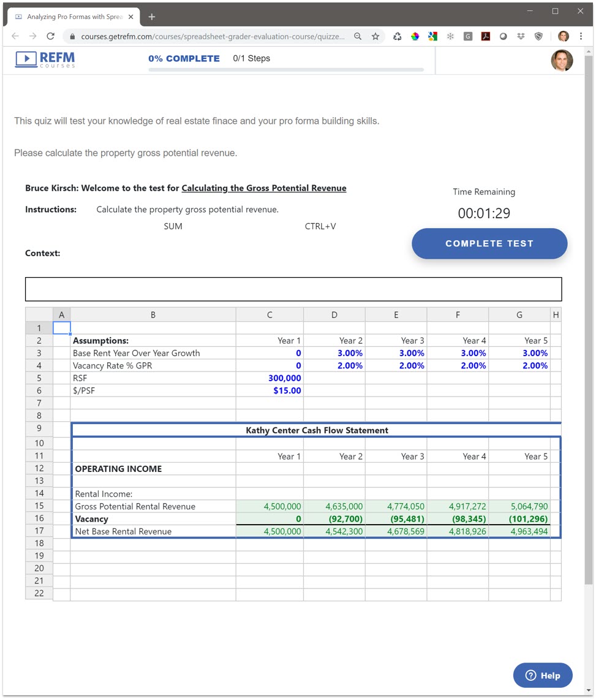Open the recycle arrows extension

(397, 37)
